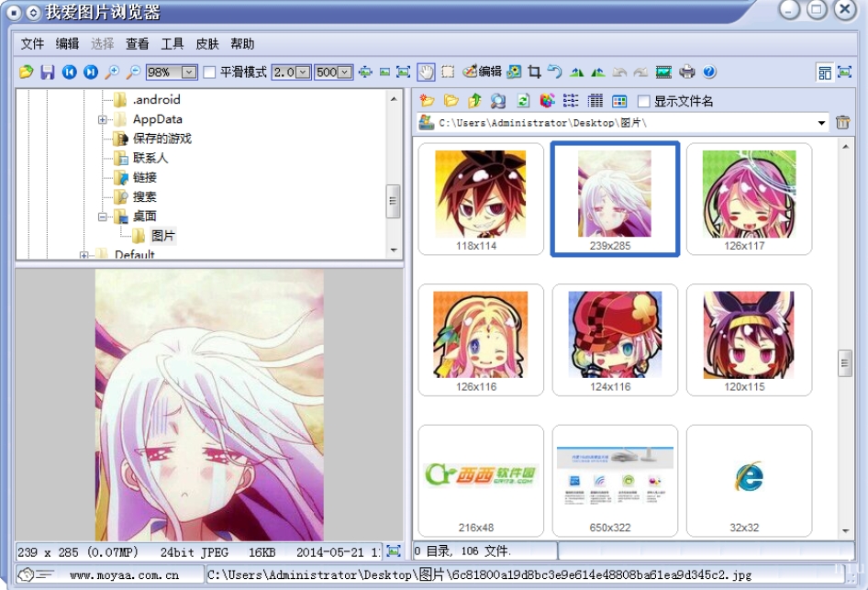Switch to the list view icon

point(571,101)
